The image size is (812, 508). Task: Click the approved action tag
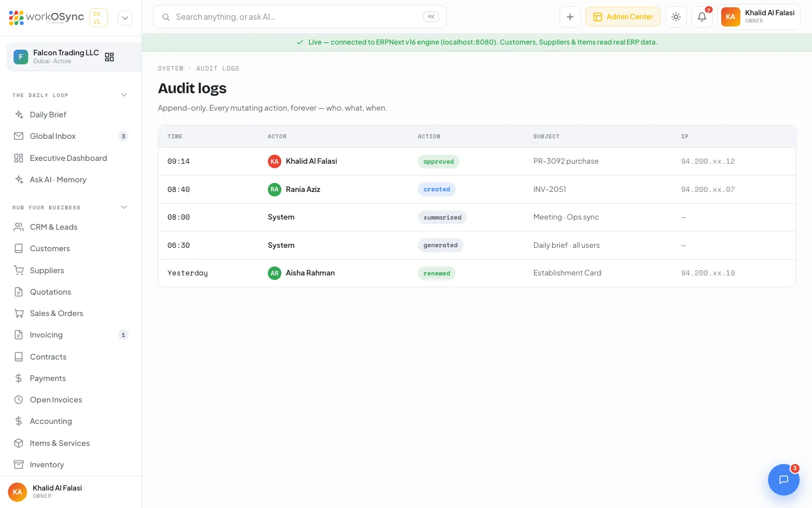pos(439,161)
